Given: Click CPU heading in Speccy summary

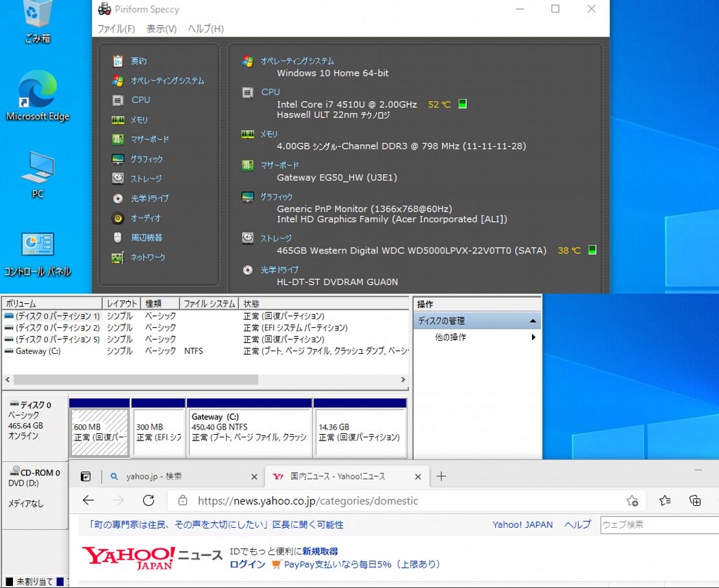Looking at the screenshot, I should click(x=271, y=92).
